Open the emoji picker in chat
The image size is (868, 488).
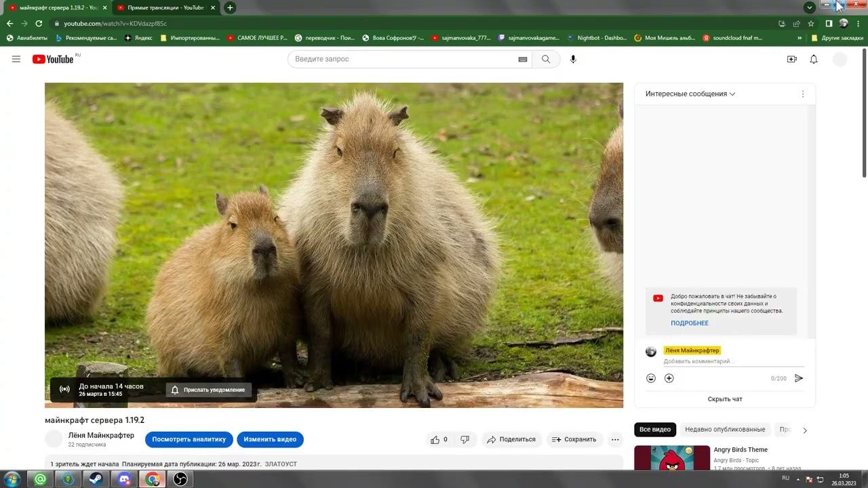click(x=651, y=378)
